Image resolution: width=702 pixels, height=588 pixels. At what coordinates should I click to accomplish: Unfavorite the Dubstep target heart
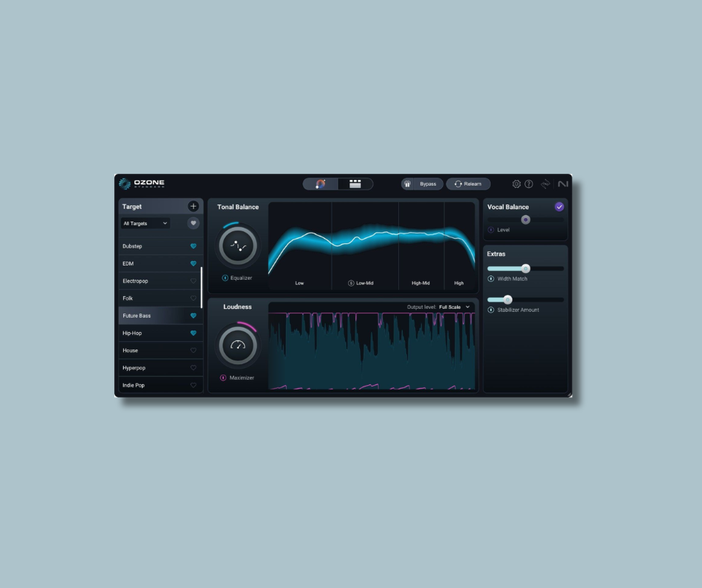click(x=193, y=246)
